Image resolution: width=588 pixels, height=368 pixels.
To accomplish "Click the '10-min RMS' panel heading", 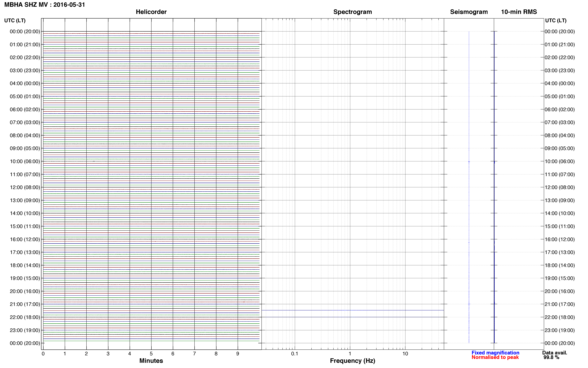I will coord(519,12).
